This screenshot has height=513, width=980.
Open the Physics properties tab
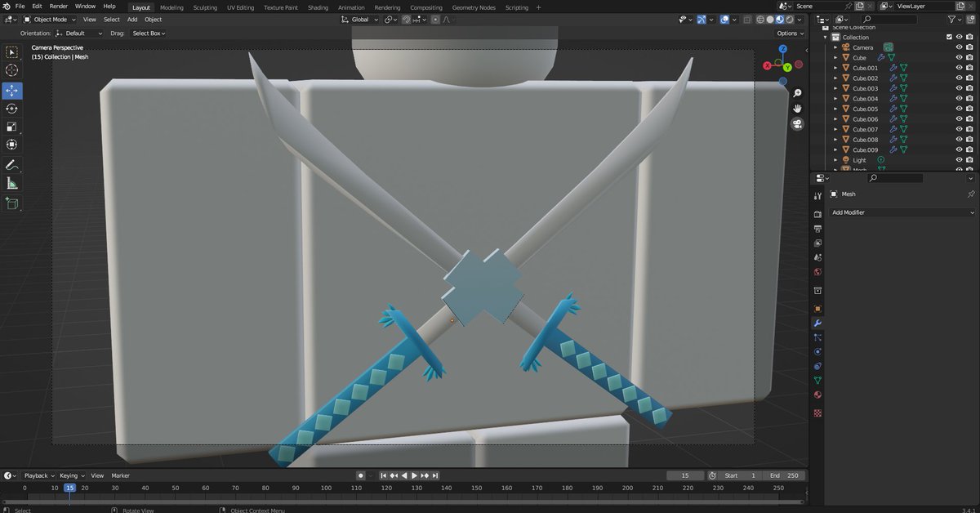817,352
